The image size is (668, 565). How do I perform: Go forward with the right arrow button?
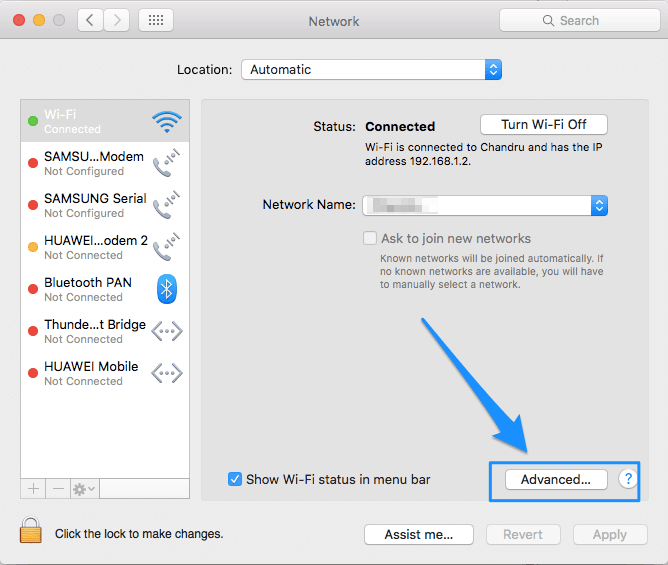[117, 20]
